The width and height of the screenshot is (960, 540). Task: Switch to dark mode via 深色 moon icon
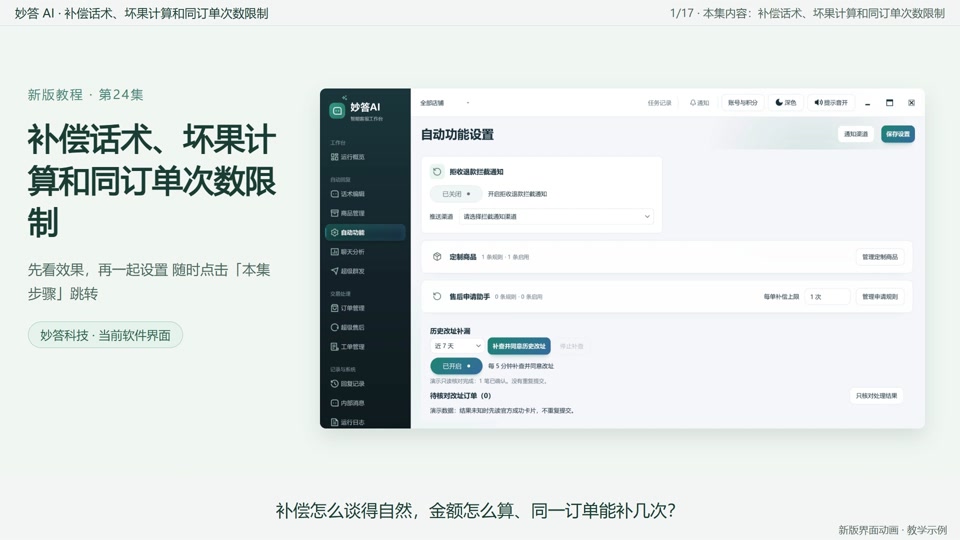(x=779, y=102)
